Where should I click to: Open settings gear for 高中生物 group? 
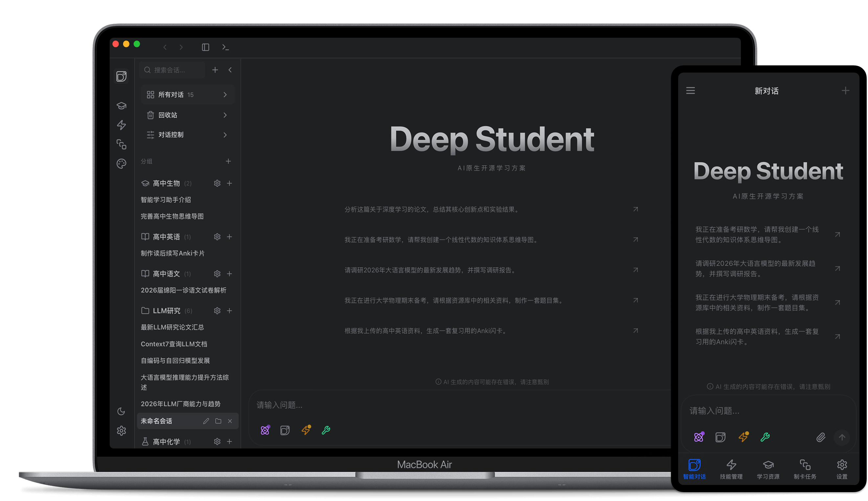(x=217, y=183)
